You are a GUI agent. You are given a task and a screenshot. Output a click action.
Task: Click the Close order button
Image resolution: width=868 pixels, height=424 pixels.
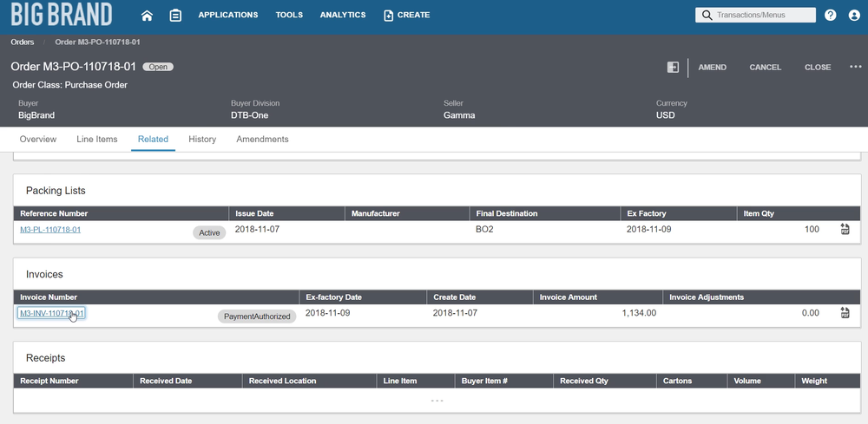pyautogui.click(x=818, y=68)
